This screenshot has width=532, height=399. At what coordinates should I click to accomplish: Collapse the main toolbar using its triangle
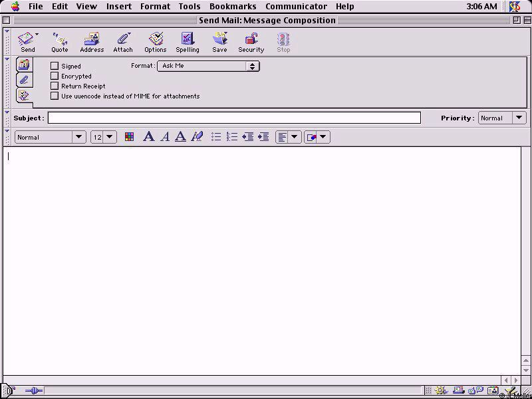pyautogui.click(x=7, y=31)
